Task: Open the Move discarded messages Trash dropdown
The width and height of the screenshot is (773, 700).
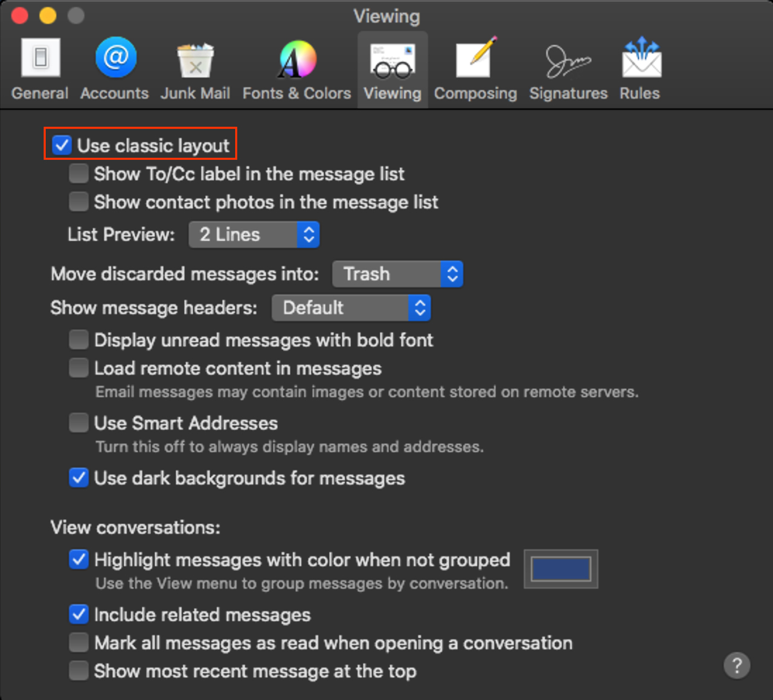Action: click(x=397, y=274)
